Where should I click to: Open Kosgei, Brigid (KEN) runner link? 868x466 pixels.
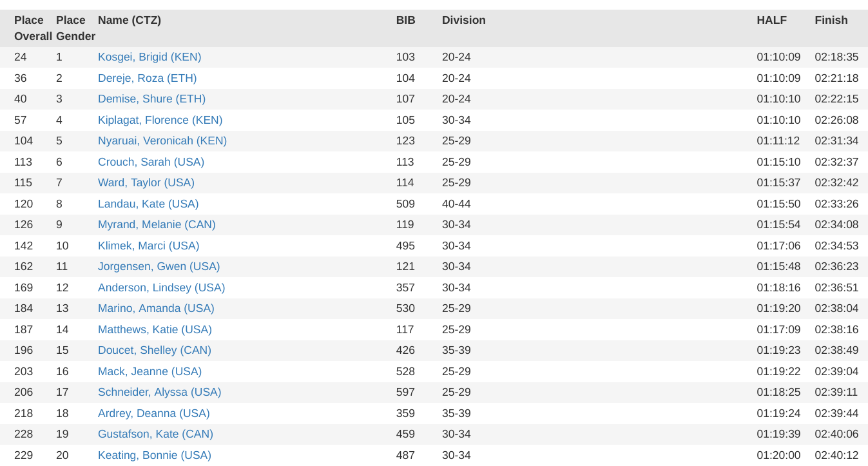pos(149,57)
